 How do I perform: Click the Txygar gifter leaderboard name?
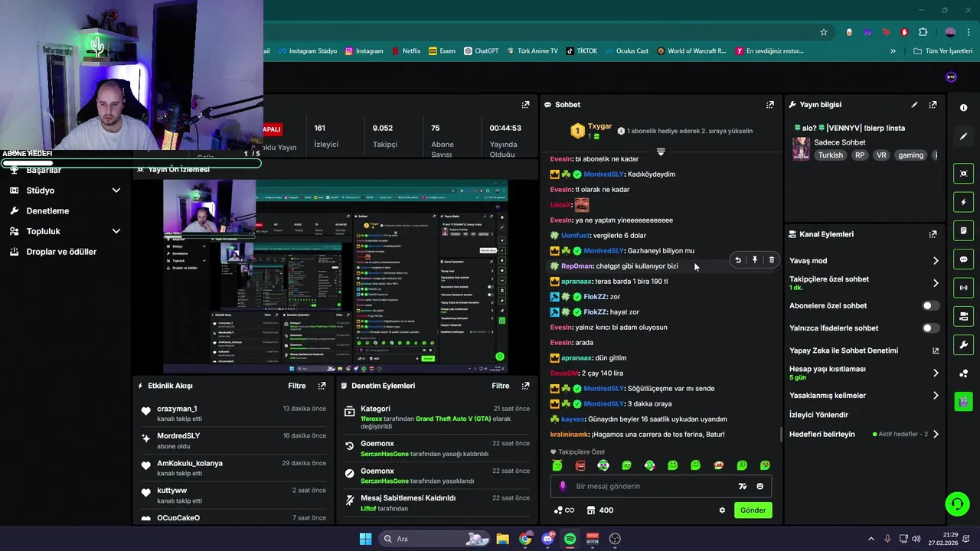point(599,126)
